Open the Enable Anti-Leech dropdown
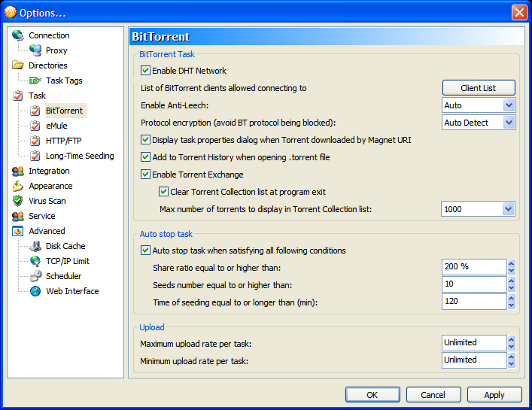 509,105
